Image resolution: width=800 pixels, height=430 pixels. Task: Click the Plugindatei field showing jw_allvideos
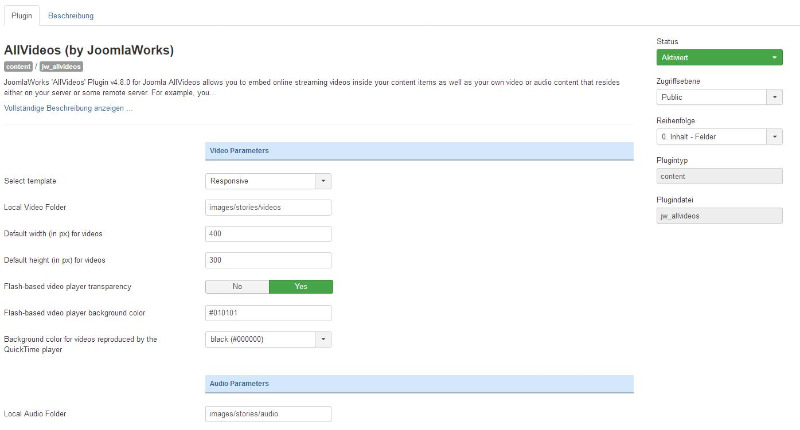719,216
